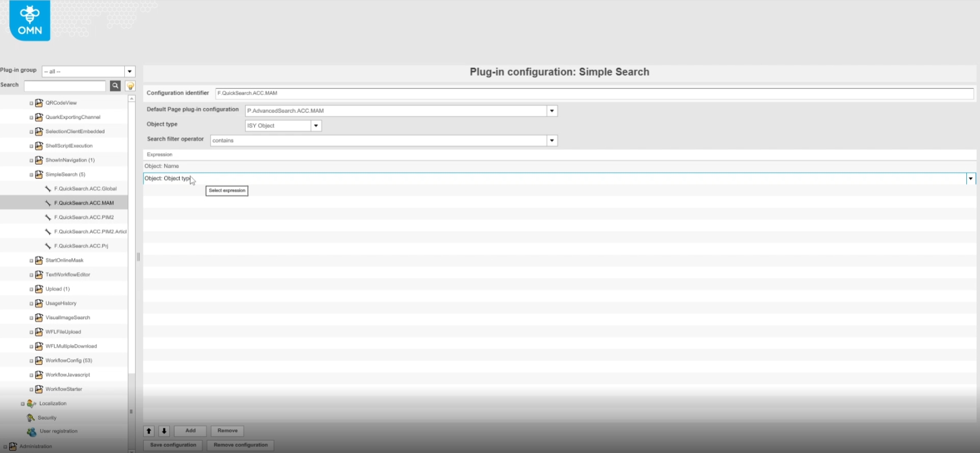980x453 pixels.
Task: Select F.QuickSearch.ACC.PIM2 configuration
Action: pyautogui.click(x=84, y=217)
